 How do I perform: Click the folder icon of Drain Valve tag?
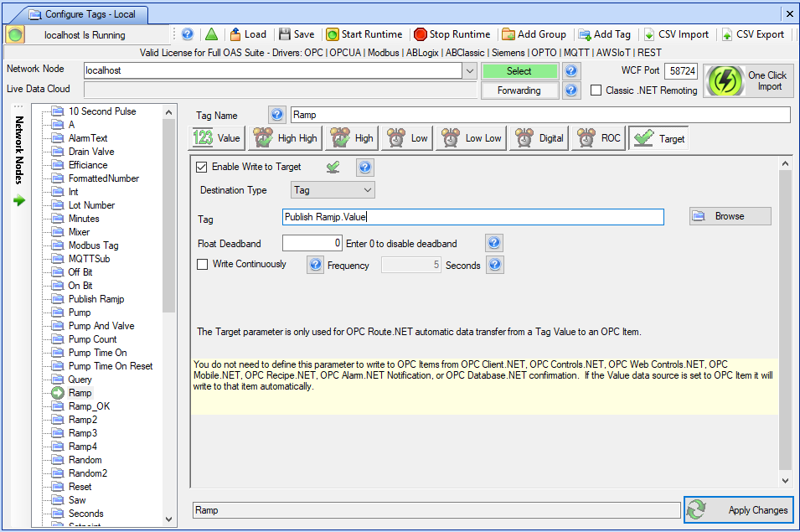[x=58, y=152]
